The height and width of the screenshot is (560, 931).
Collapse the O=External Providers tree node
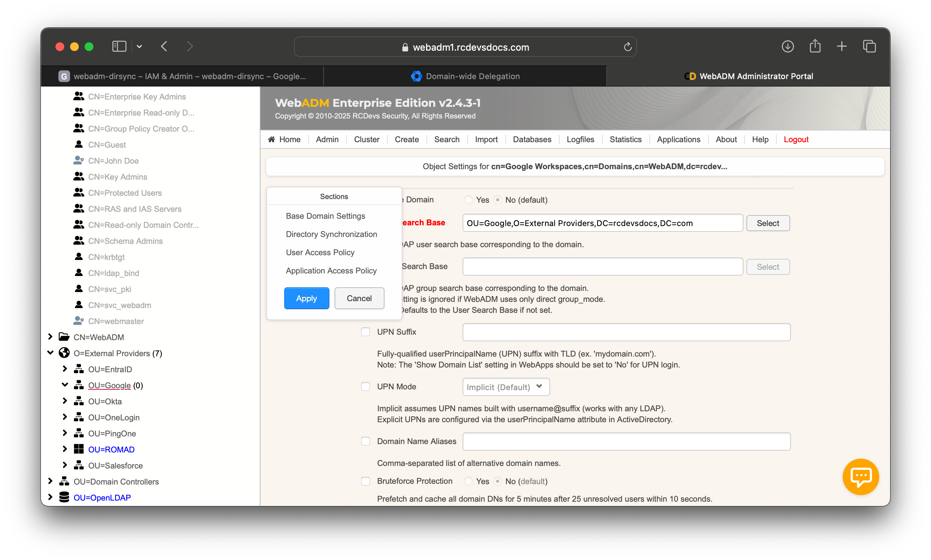[50, 353]
